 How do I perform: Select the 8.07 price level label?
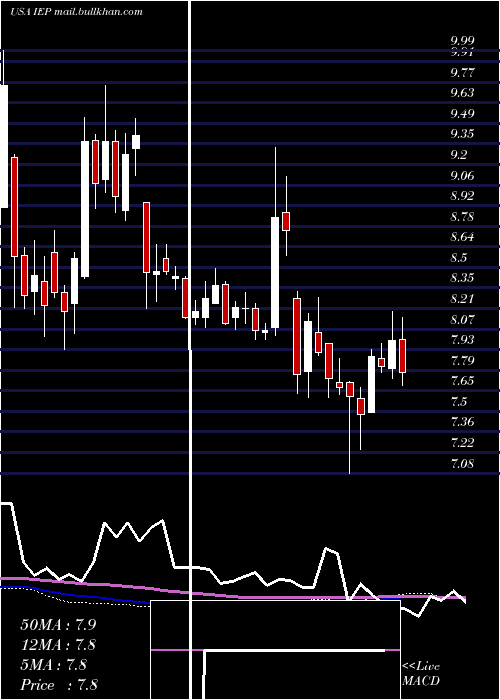pos(462,320)
